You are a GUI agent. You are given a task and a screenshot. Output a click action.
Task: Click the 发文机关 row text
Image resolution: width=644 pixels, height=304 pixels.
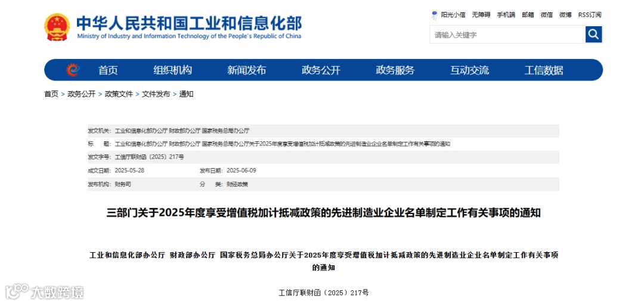point(182,131)
